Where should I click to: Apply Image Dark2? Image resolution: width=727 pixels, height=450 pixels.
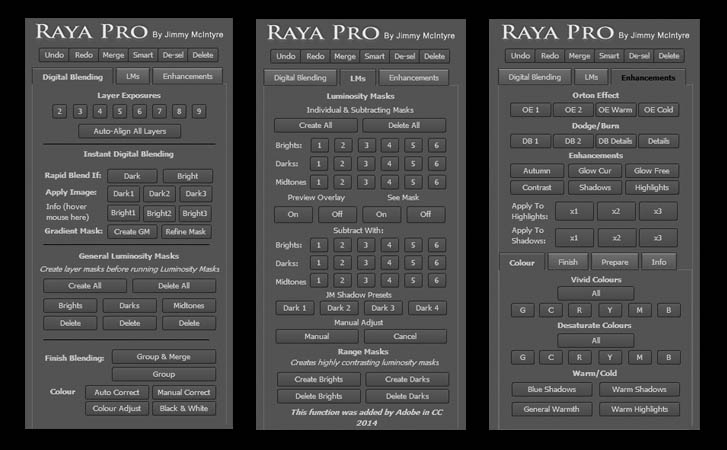click(159, 194)
